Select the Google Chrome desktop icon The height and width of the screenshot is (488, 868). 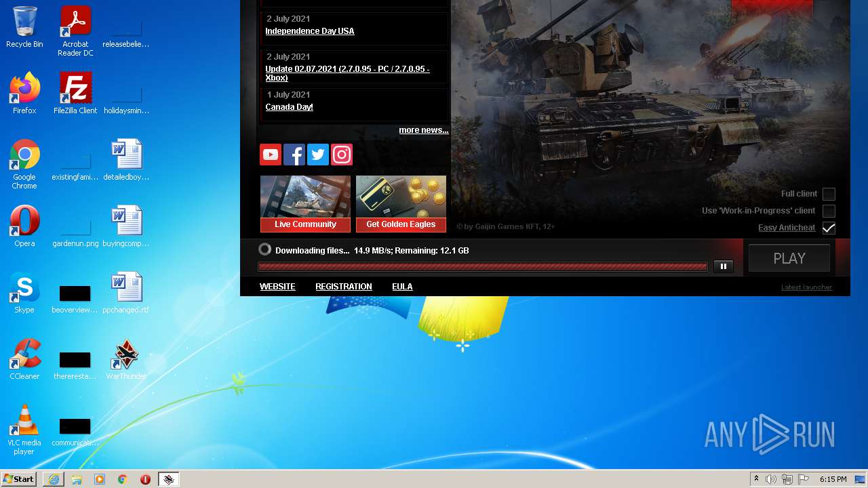point(24,164)
